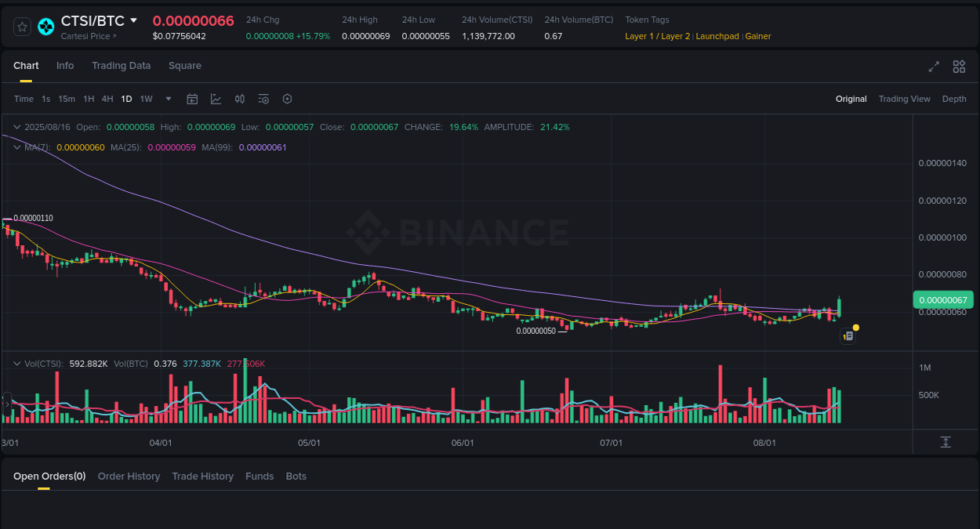Open the Order History tab
Screen dimensions: 980x529
tap(129, 476)
